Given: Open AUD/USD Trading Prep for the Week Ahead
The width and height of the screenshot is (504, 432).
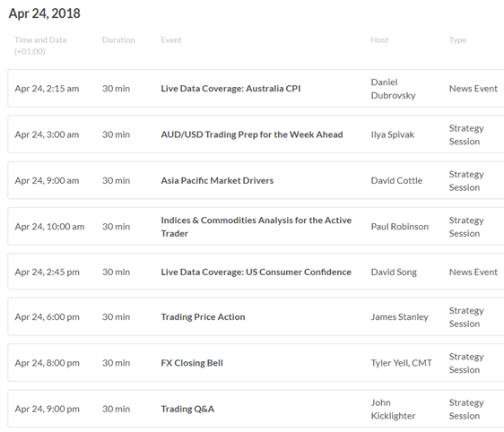Looking at the screenshot, I should (x=252, y=134).
